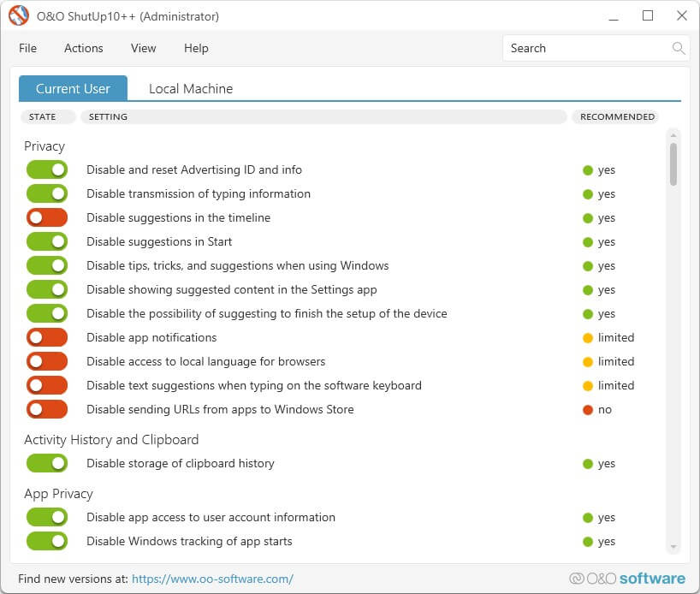700x594 pixels.
Task: Toggle Disable storage of clipboard history
Action: point(47,464)
